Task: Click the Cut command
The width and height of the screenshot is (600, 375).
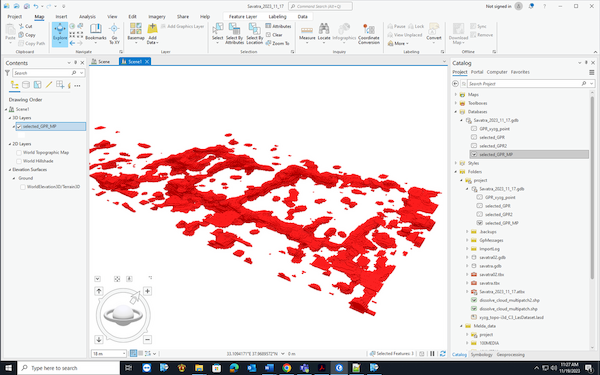Action: (x=26, y=26)
